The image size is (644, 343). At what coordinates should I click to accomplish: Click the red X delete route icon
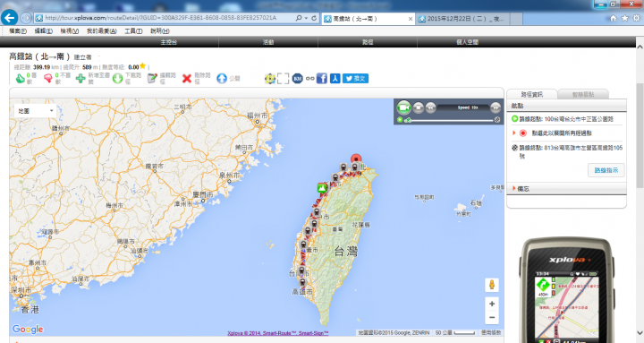pos(186,79)
